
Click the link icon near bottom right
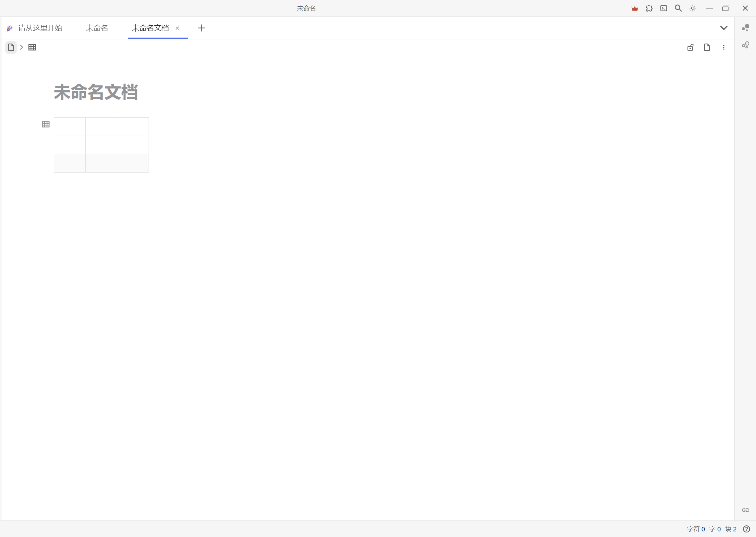tap(745, 510)
